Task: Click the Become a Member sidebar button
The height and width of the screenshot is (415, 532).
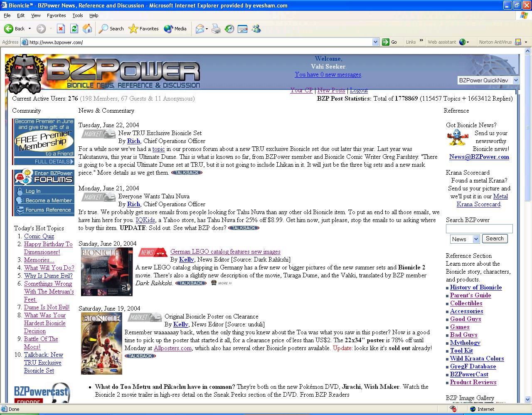Action: click(x=44, y=200)
